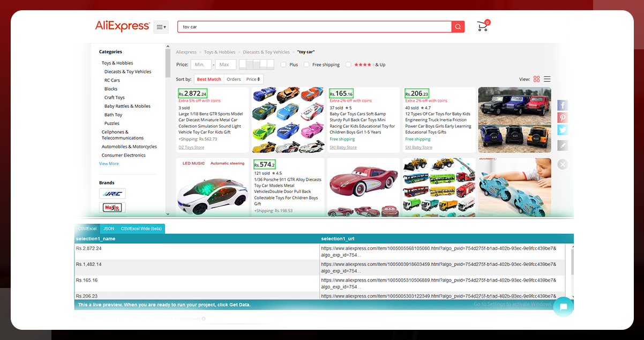Click the Rs.206.23 product price
Screen dimensions: 644x340
tap(417, 93)
